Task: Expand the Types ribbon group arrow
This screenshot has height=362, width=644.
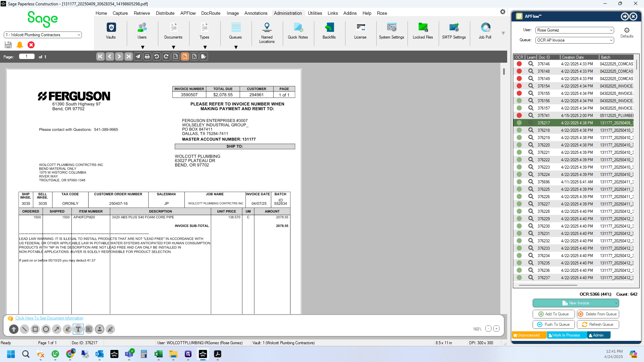Action: point(205,47)
